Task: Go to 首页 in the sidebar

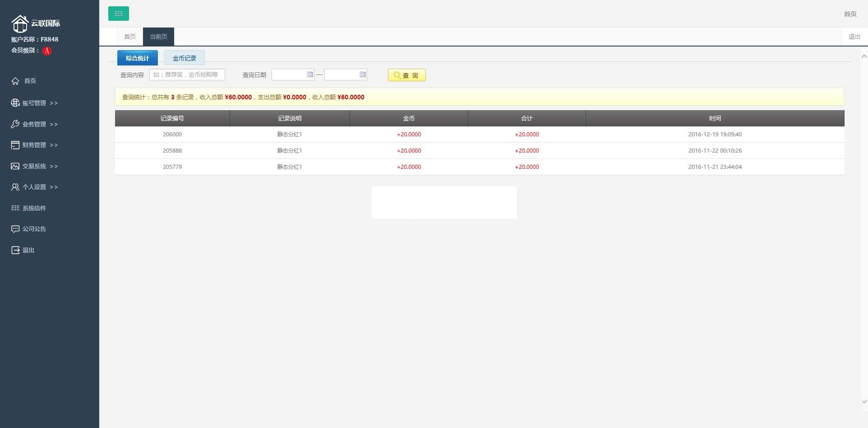Action: point(30,81)
